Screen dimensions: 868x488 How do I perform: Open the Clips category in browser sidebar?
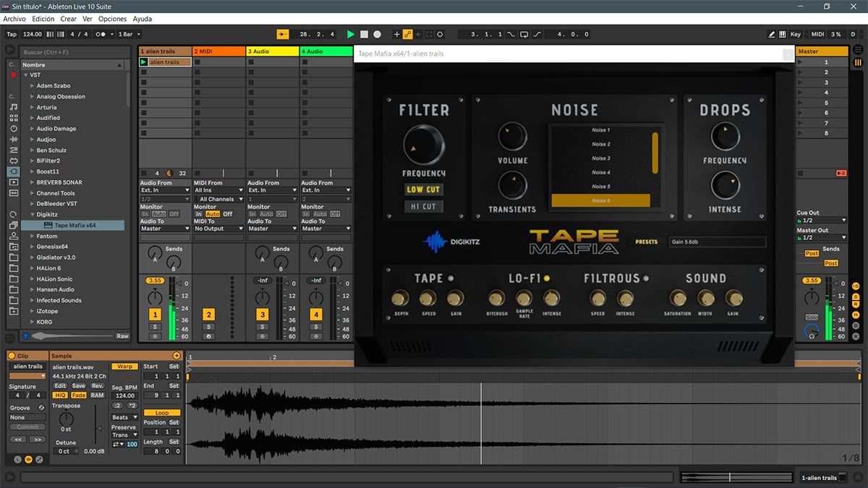13,182
